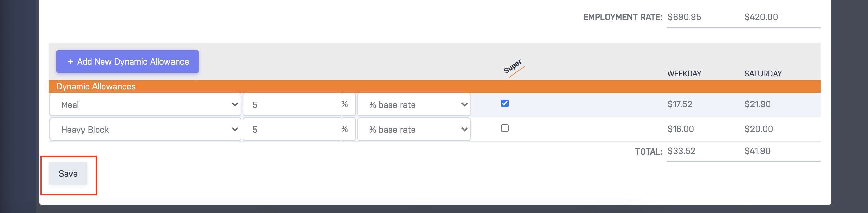Select the SATURDAY column header
This screenshot has height=213, width=868.
pos(763,74)
